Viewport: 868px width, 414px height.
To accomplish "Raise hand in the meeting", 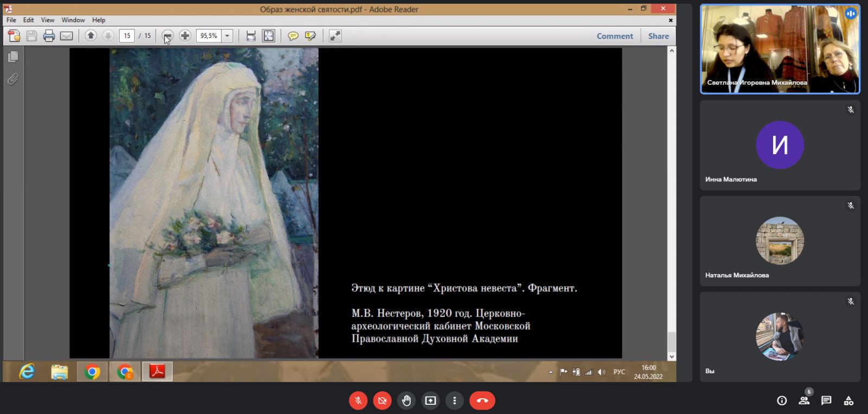I will 406,400.
